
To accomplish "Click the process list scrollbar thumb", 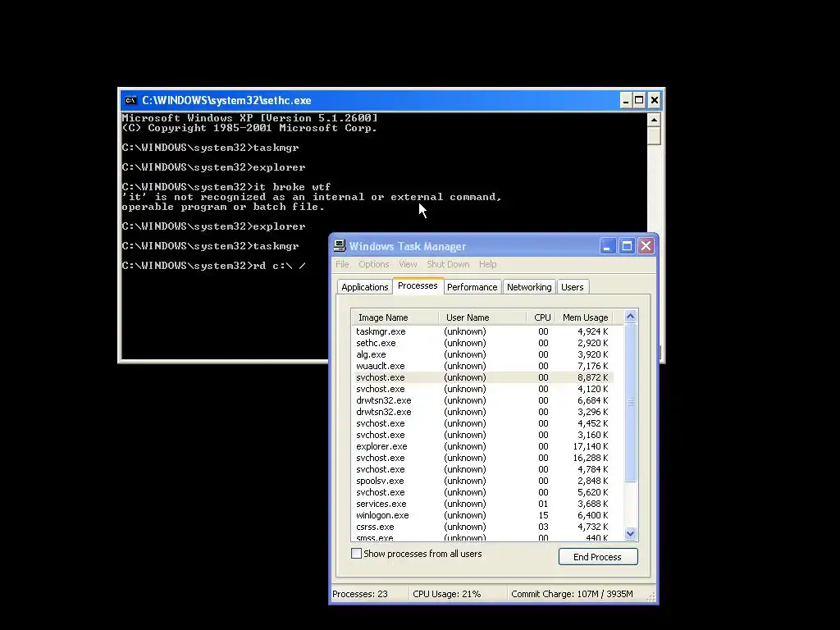I will (631, 403).
